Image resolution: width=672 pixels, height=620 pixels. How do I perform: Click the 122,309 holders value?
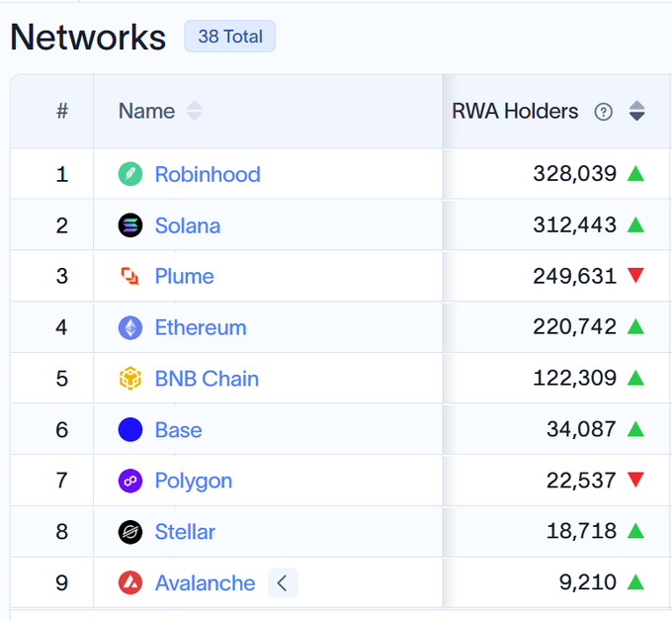pyautogui.click(x=575, y=378)
